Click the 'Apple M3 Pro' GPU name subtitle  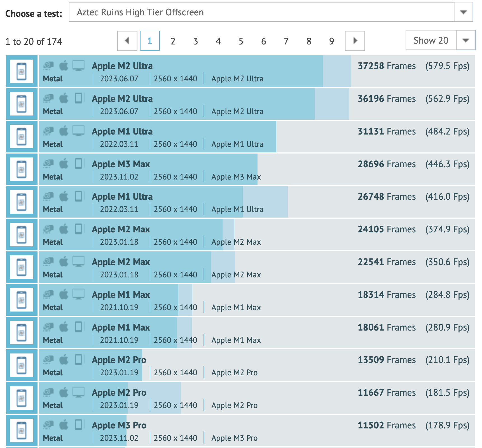point(235,438)
